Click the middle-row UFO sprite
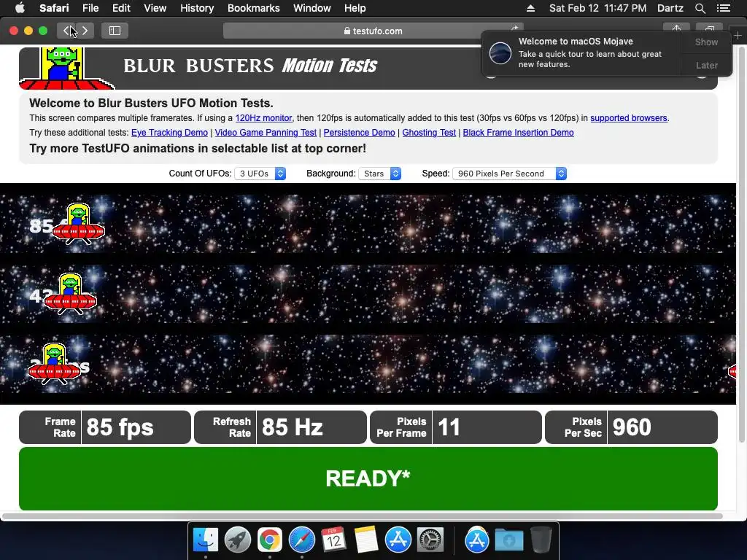The height and width of the screenshot is (560, 747). tap(70, 294)
